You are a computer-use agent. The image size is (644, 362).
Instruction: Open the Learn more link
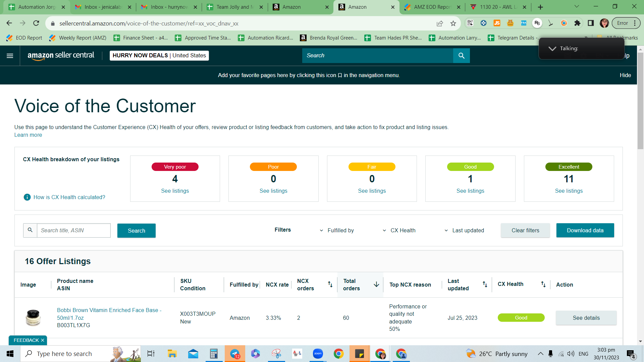28,135
